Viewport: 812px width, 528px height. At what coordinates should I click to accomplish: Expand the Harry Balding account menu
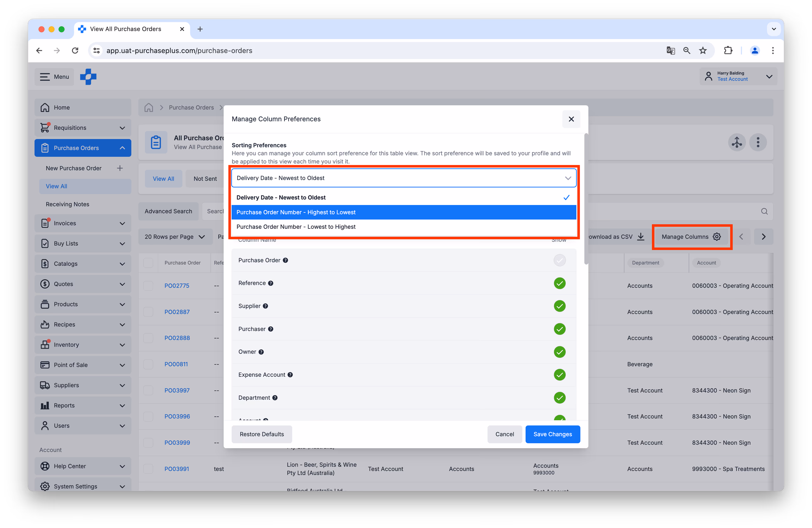click(x=738, y=76)
